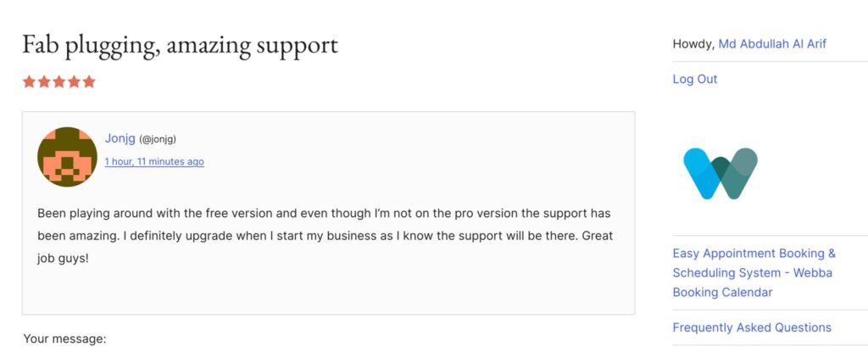Click the first star in the rating
The image size is (868, 347).
(29, 82)
